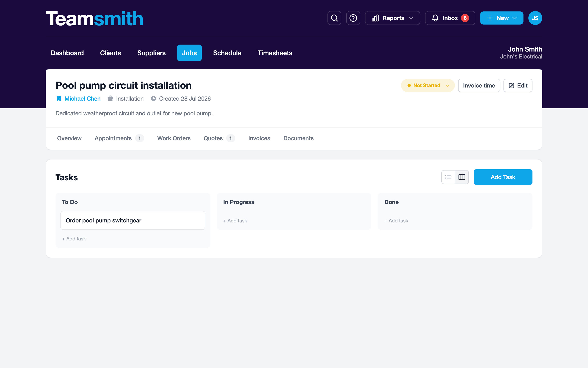
Task: Open the New dropdown menu
Action: (501, 18)
